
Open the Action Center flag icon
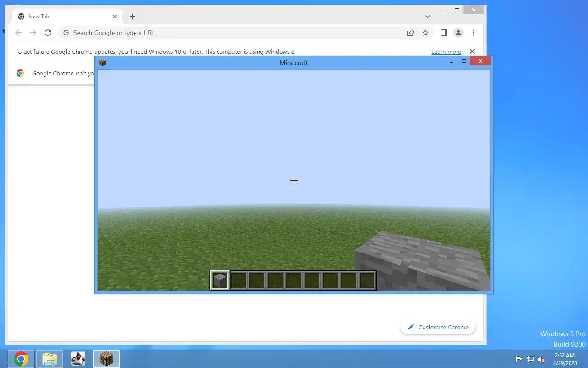(520, 359)
